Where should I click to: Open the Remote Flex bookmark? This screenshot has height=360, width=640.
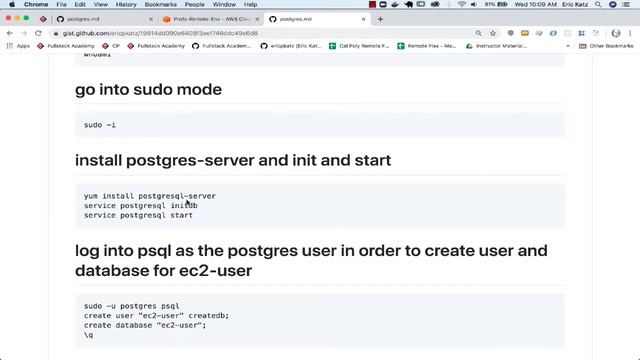click(x=427, y=46)
